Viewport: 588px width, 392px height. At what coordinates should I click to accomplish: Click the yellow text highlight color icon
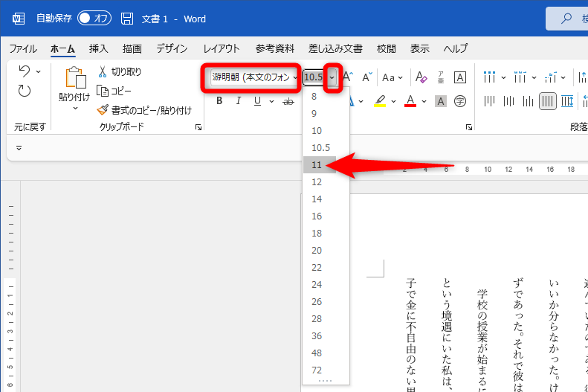tap(380, 101)
